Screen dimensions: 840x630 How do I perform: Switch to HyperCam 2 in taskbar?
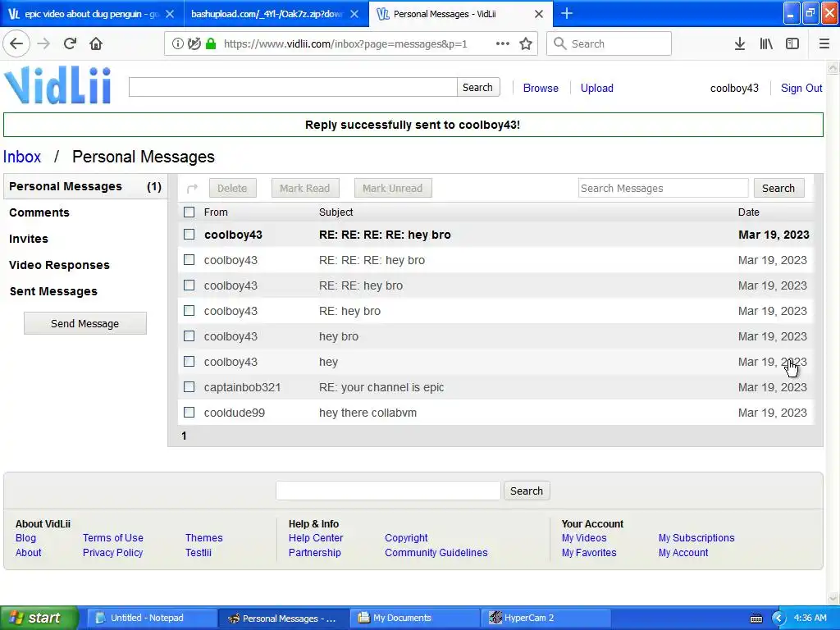pyautogui.click(x=546, y=618)
